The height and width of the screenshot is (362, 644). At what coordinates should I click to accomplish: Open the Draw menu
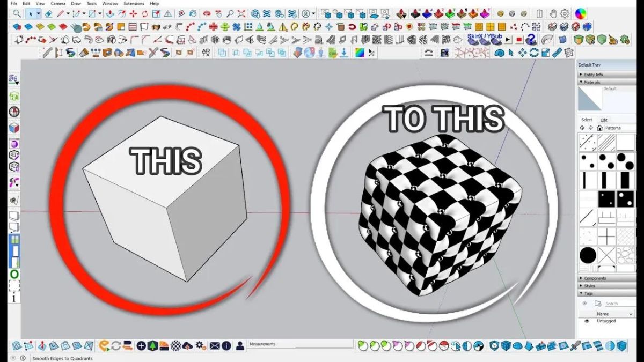tap(76, 3)
